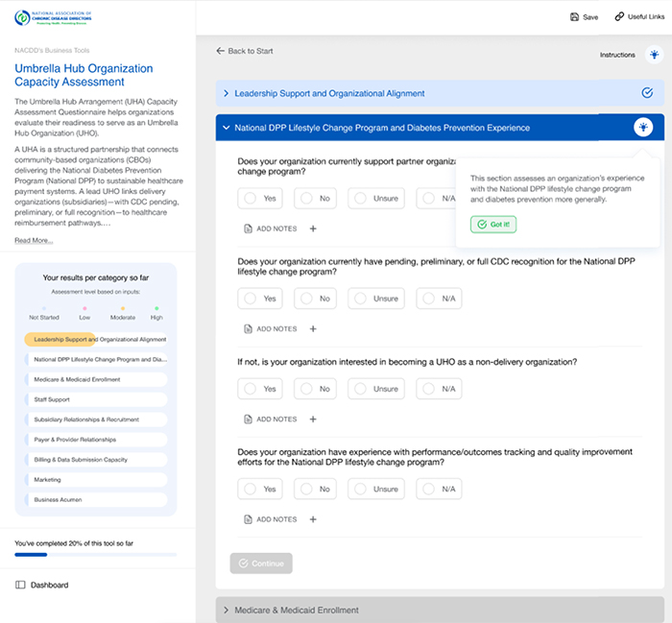Click the High legend dot
The height and width of the screenshot is (623, 672).
coord(156,308)
